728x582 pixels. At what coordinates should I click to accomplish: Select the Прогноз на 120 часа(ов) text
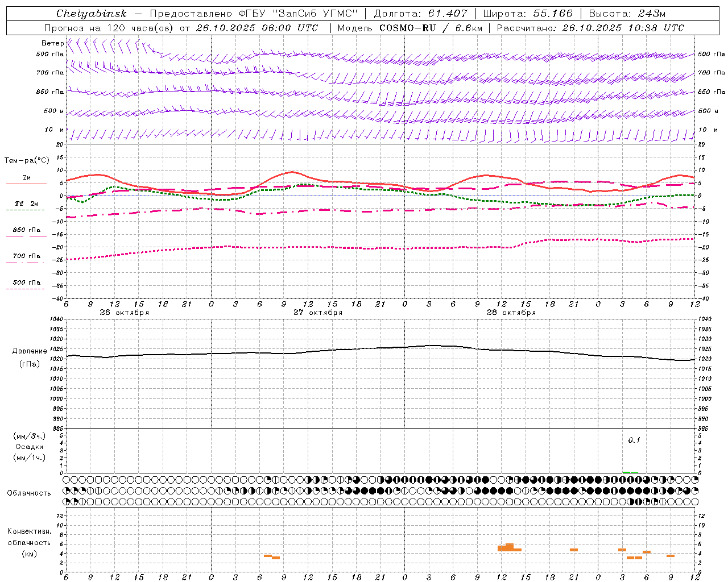(x=110, y=28)
